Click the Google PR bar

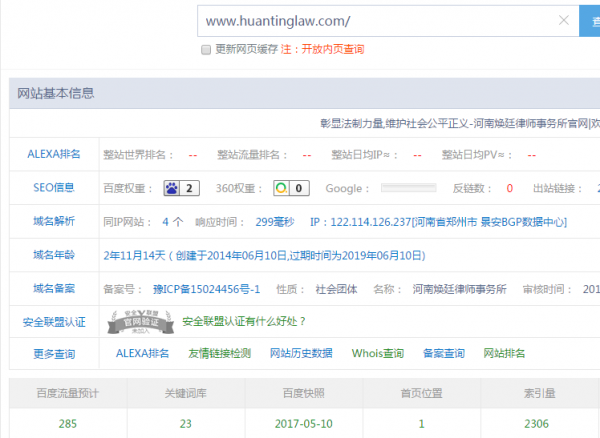pos(409,188)
